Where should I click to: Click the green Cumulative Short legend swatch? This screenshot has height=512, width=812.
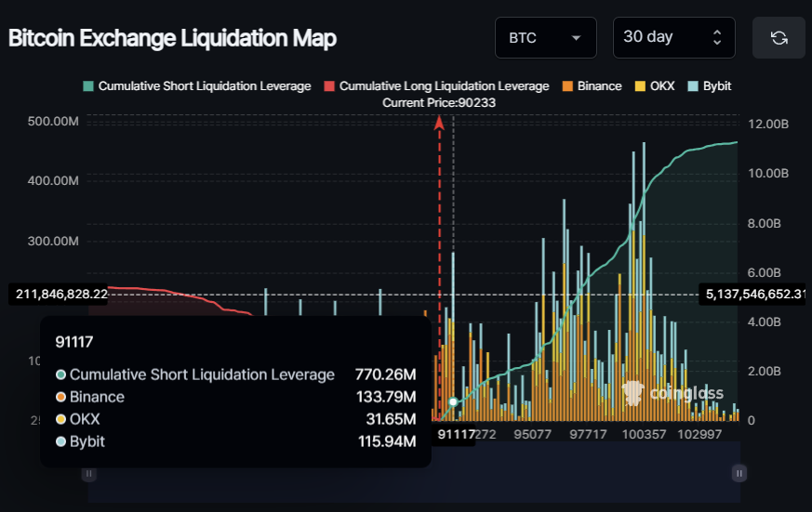88,86
